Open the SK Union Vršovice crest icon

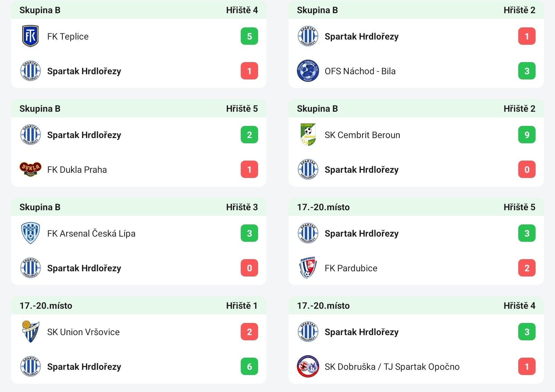tap(31, 332)
